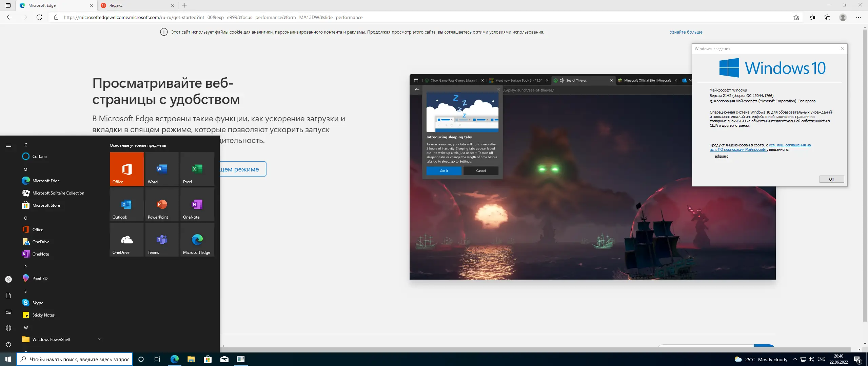Click the Power button in Start menu
868x366 pixels.
click(x=8, y=344)
